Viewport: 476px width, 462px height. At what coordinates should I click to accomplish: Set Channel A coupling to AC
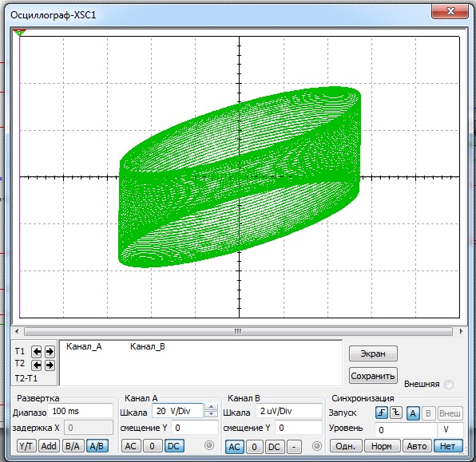[131, 446]
